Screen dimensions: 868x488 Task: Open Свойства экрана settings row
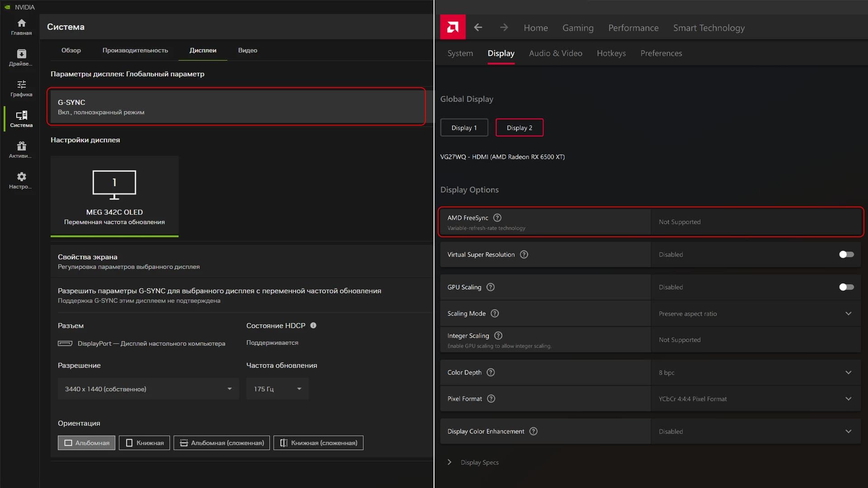pos(241,261)
